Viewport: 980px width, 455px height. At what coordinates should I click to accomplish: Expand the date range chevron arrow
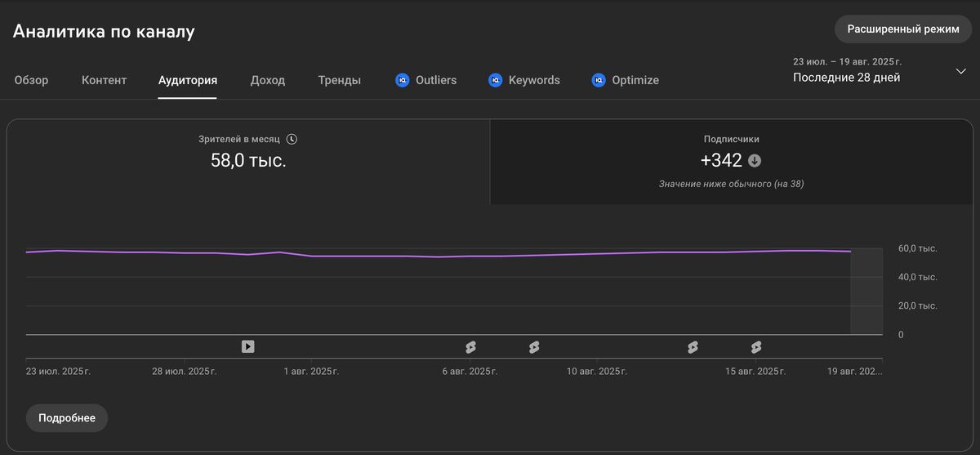(960, 71)
